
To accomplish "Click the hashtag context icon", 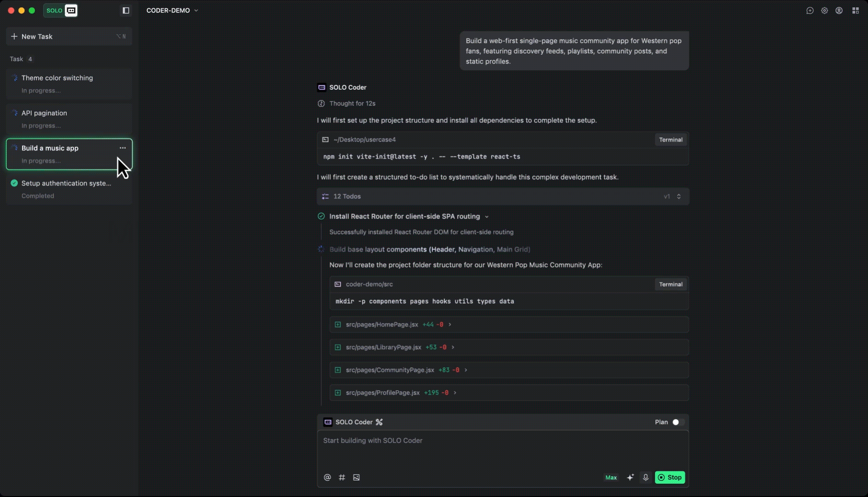I will click(341, 477).
